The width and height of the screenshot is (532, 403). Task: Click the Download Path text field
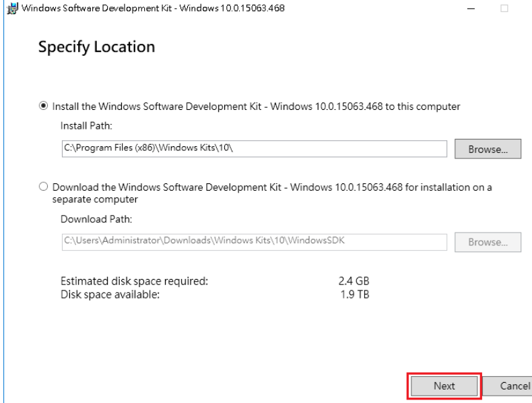254,242
